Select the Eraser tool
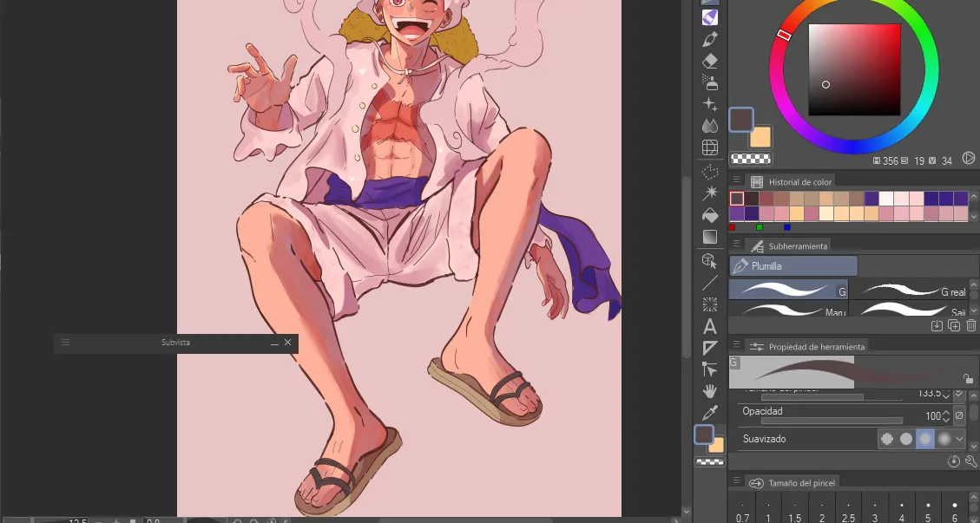 (709, 62)
